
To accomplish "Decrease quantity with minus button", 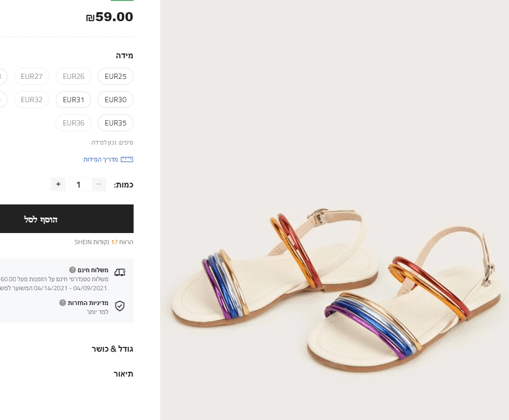I will [99, 184].
